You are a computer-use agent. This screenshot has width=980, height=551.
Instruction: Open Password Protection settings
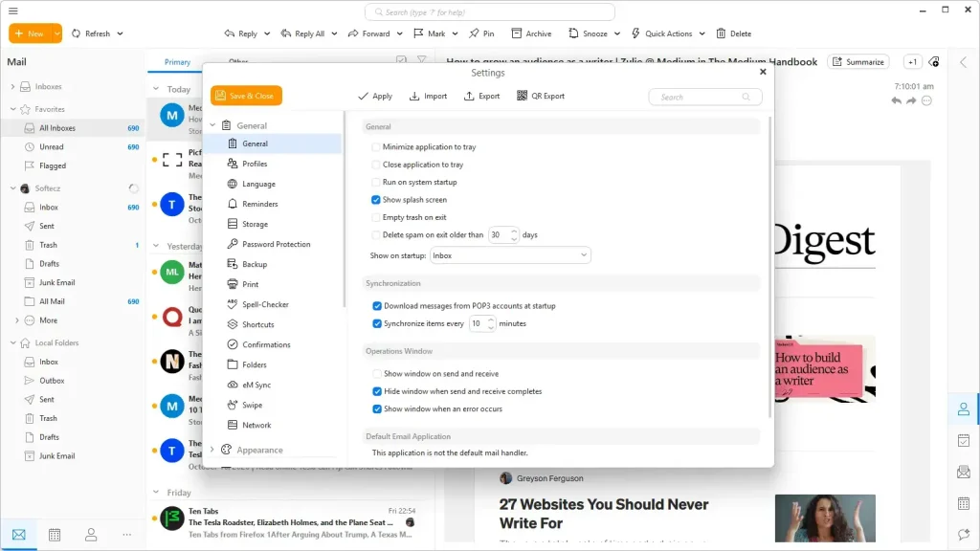tap(277, 244)
